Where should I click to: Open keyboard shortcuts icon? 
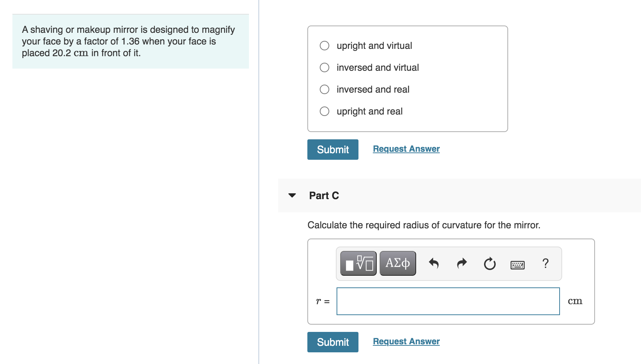coord(517,264)
